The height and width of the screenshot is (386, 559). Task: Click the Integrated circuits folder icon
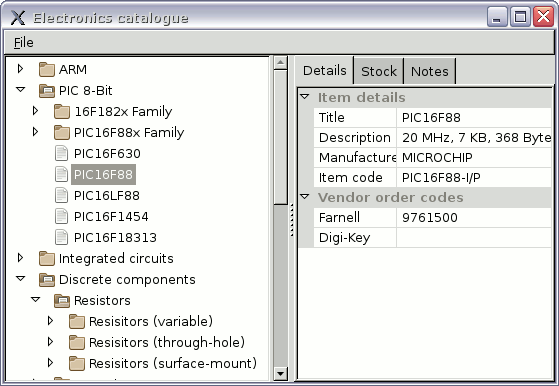(47, 258)
